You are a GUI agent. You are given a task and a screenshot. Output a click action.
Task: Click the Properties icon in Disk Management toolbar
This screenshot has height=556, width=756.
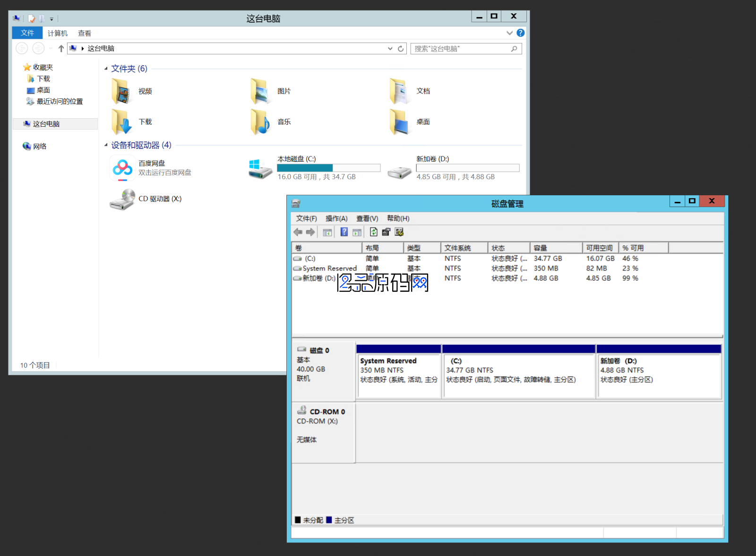[x=387, y=232]
